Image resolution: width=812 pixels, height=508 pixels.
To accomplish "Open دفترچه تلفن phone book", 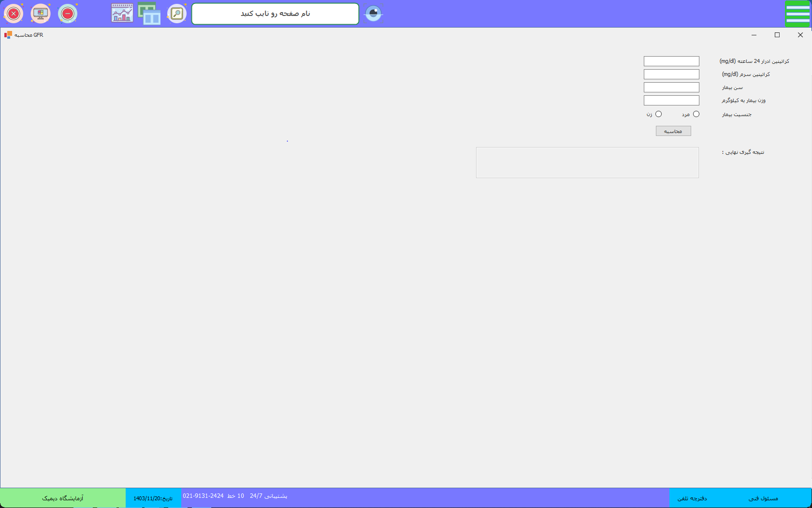I will pyautogui.click(x=692, y=498).
